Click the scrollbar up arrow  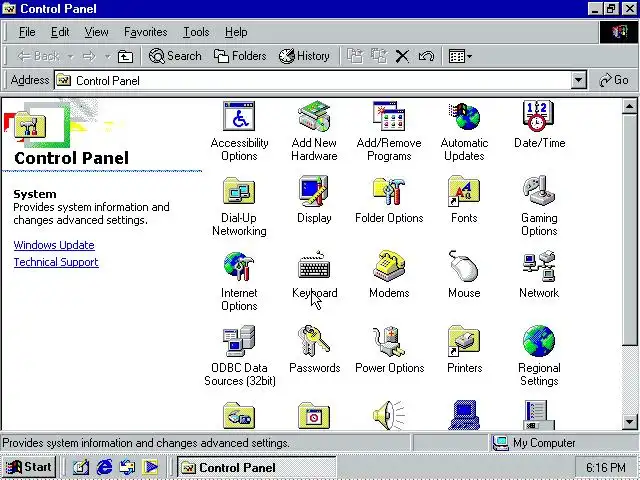pyautogui.click(x=629, y=107)
